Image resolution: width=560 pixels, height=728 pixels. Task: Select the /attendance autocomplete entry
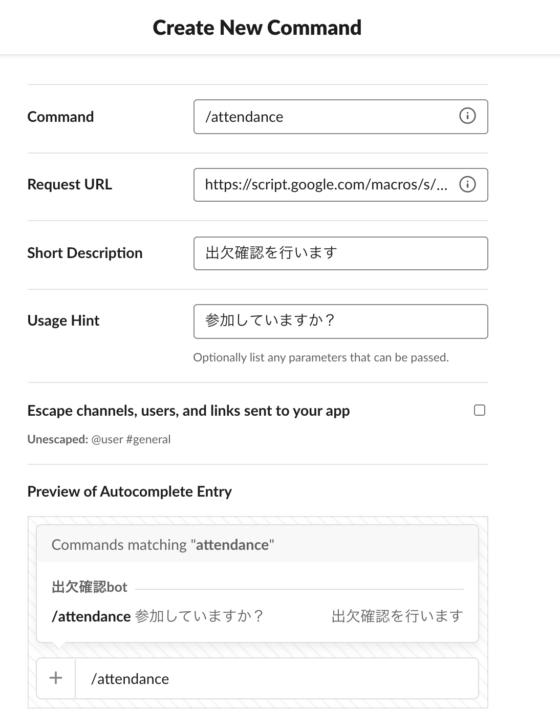point(257,616)
